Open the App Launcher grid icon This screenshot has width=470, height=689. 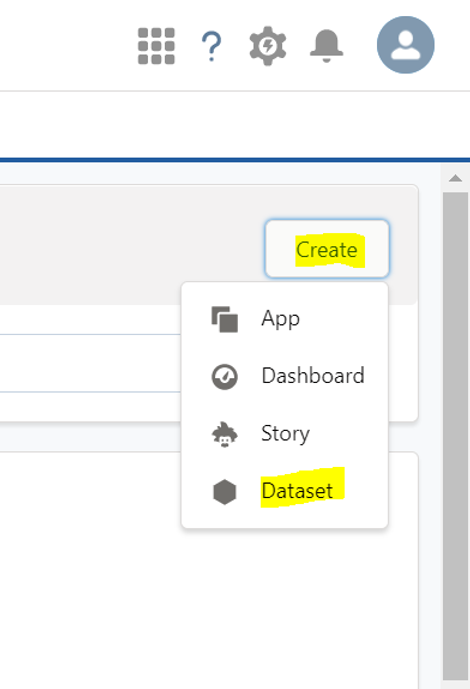click(156, 46)
